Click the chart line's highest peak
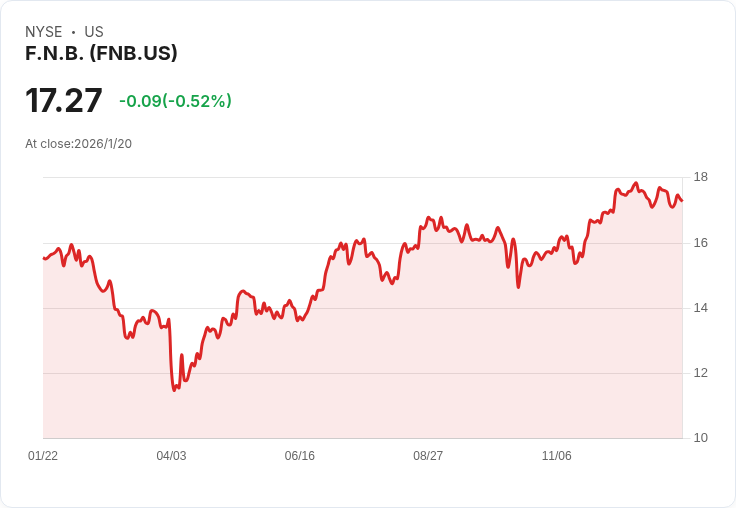Screen dimensions: 736x508 636,184
